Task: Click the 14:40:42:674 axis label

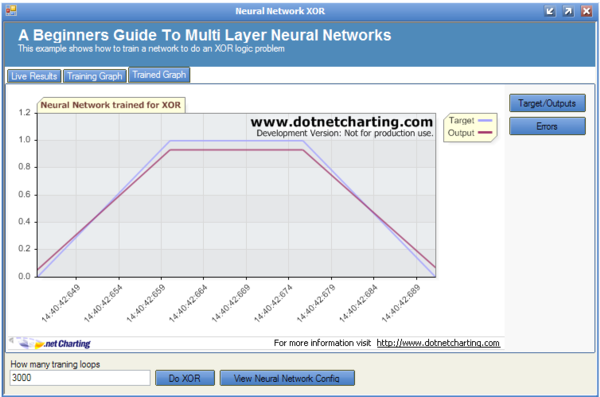Action: pyautogui.click(x=273, y=303)
